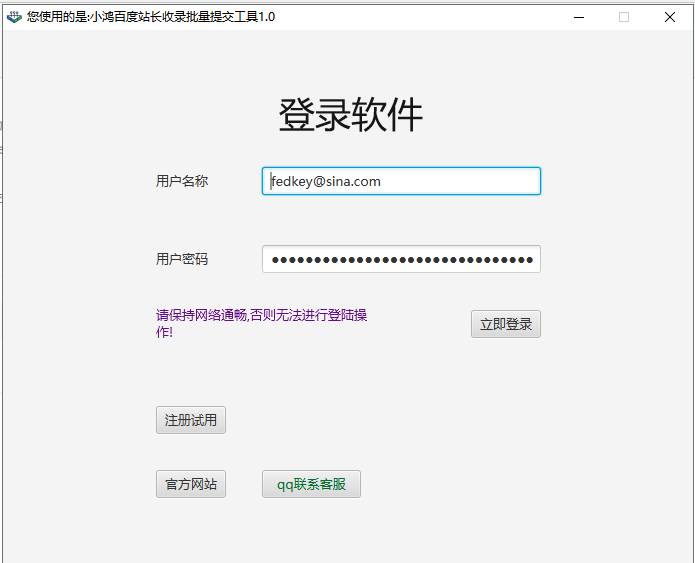This screenshot has width=695, height=563.
Task: Minimize the login window
Action: tap(578, 16)
